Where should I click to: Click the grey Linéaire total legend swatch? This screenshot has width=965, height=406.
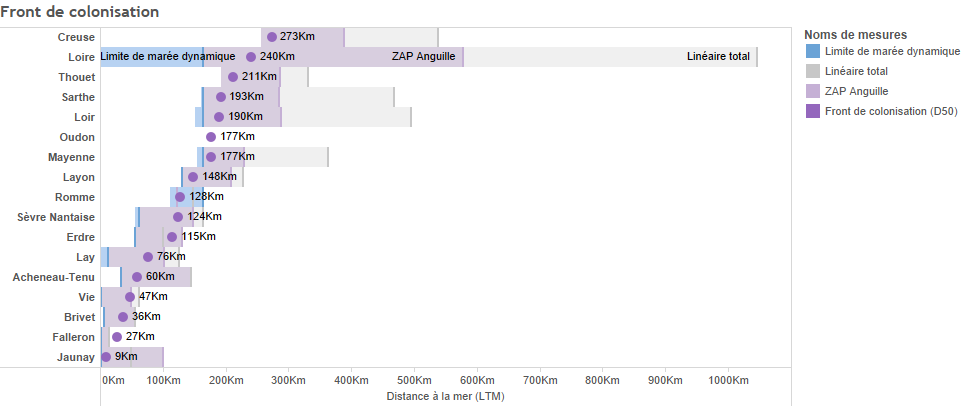812,71
